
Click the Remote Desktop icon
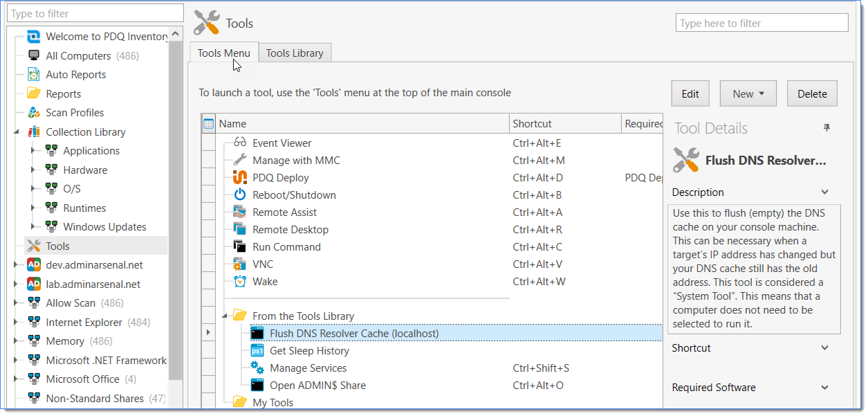coord(240,229)
